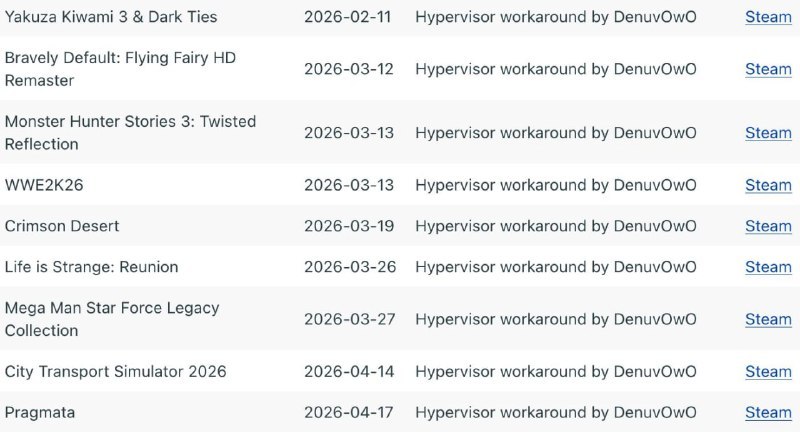Follow the Steam link for WWE2K26
This screenshot has height=432, width=800.
click(x=768, y=185)
